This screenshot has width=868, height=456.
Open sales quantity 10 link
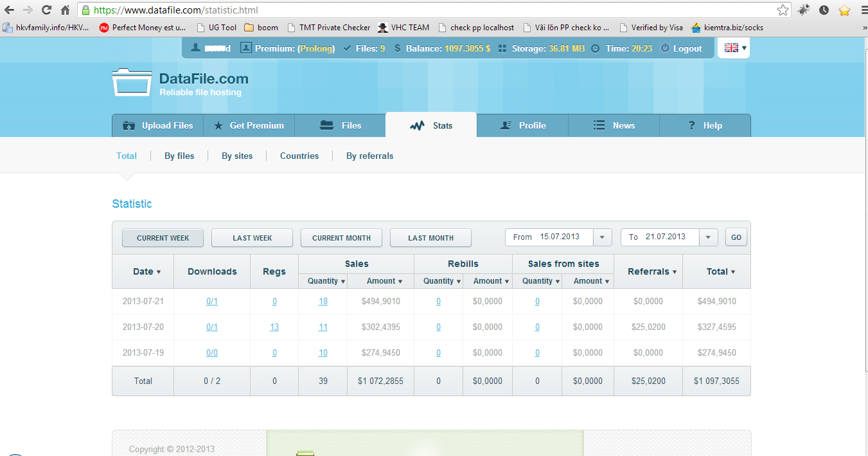(323, 352)
